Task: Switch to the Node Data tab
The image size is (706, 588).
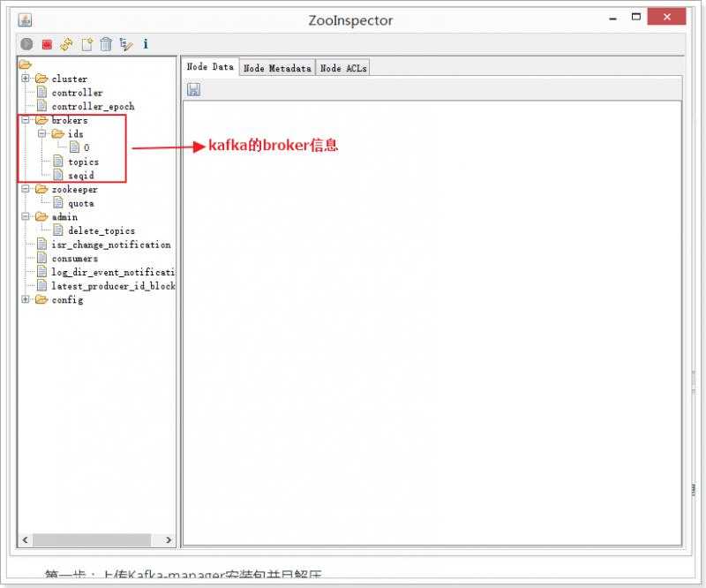Action: (x=210, y=67)
